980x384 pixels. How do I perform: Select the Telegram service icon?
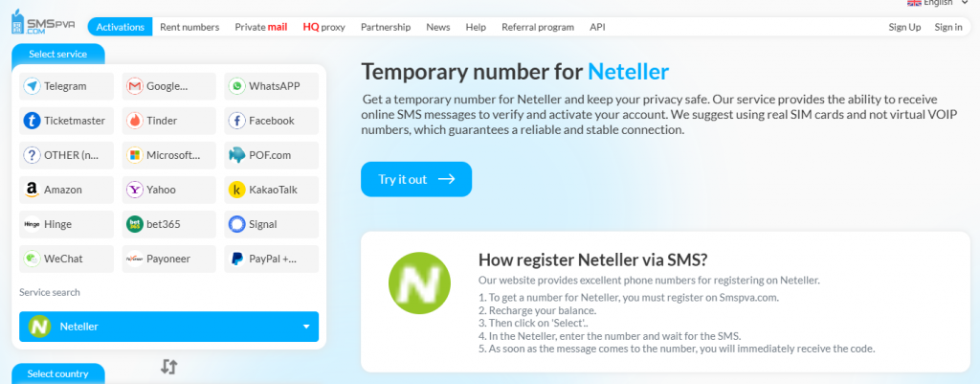[33, 86]
